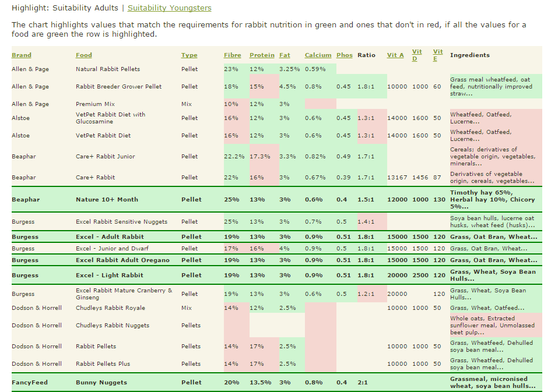Click the 10% fibre value for Premium Mix

pos(231,104)
